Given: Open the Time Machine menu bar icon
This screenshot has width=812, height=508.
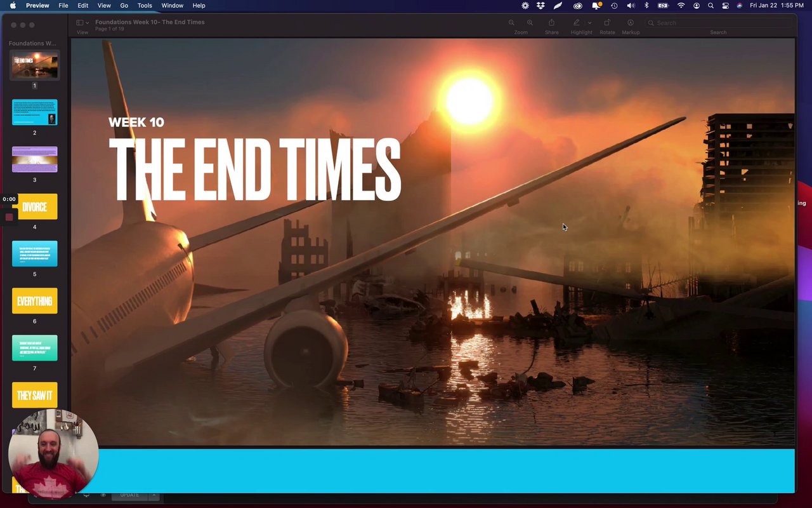Looking at the screenshot, I should click(x=614, y=5).
